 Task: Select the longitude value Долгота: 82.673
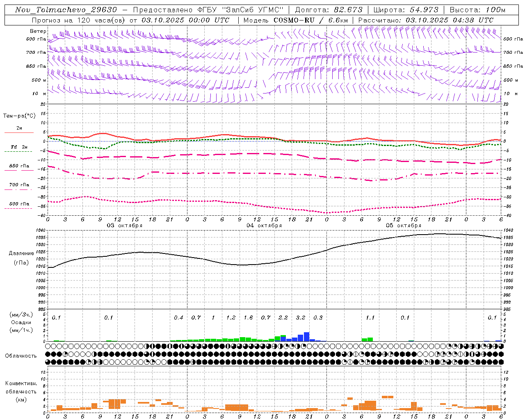tap(329, 10)
